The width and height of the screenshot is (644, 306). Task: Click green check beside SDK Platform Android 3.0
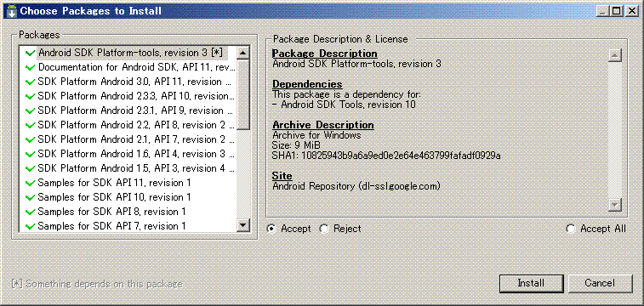point(31,82)
